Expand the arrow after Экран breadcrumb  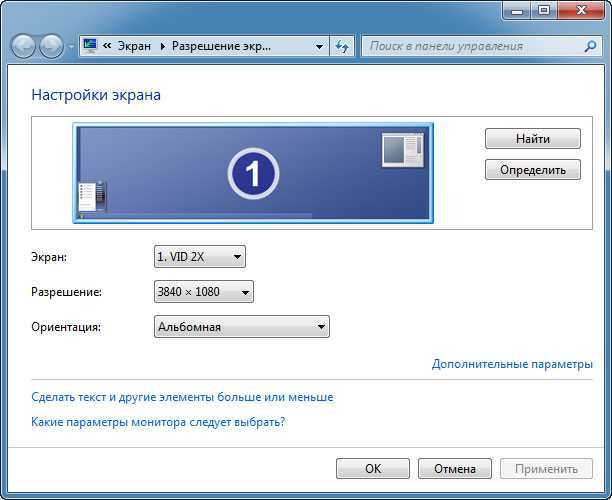tap(163, 46)
